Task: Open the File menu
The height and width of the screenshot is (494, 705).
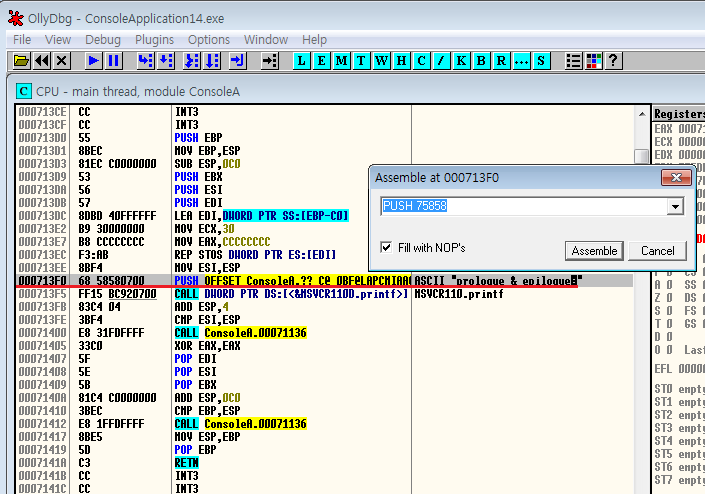Action: (22, 40)
